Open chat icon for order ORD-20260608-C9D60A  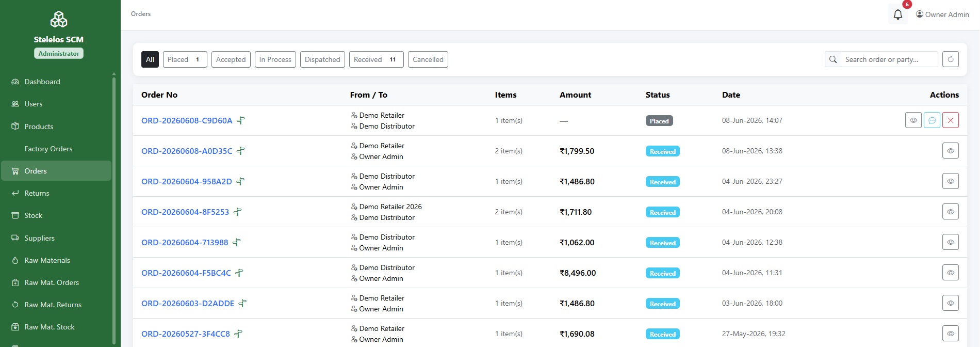(932, 120)
